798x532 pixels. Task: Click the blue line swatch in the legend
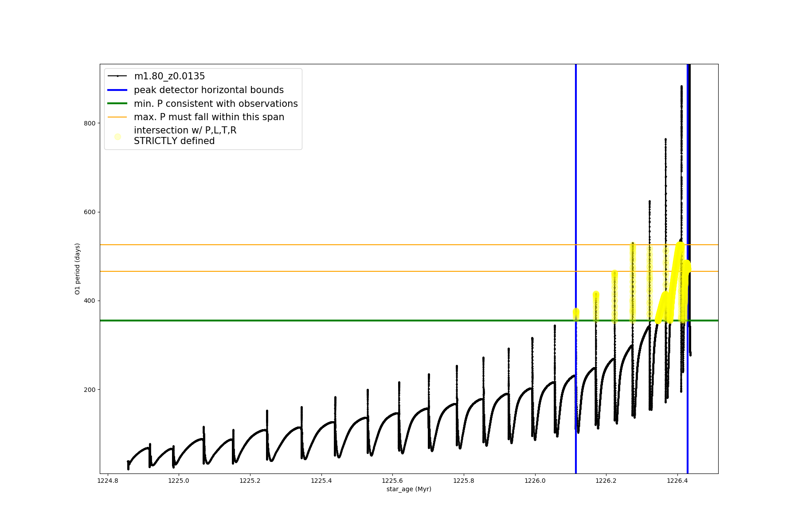[117, 90]
